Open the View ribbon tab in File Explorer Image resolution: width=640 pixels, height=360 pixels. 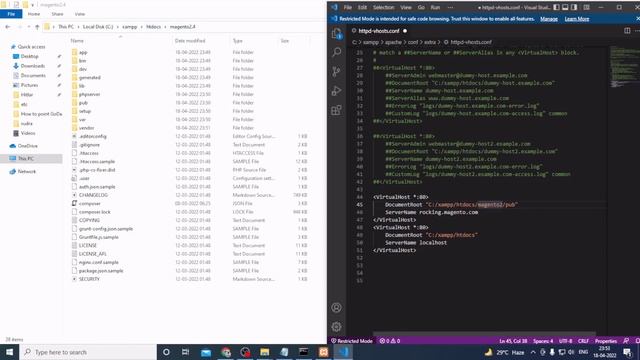pyautogui.click(x=80, y=14)
